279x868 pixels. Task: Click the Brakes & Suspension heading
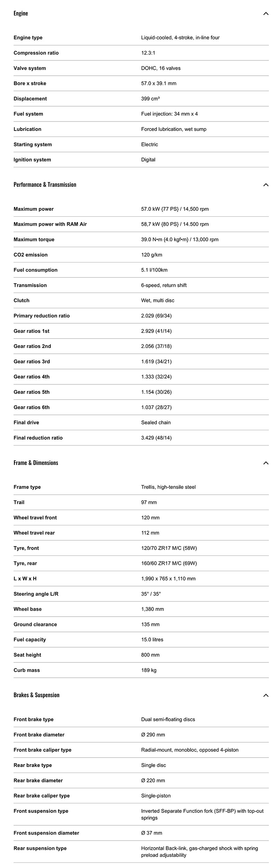pyautogui.click(x=36, y=695)
